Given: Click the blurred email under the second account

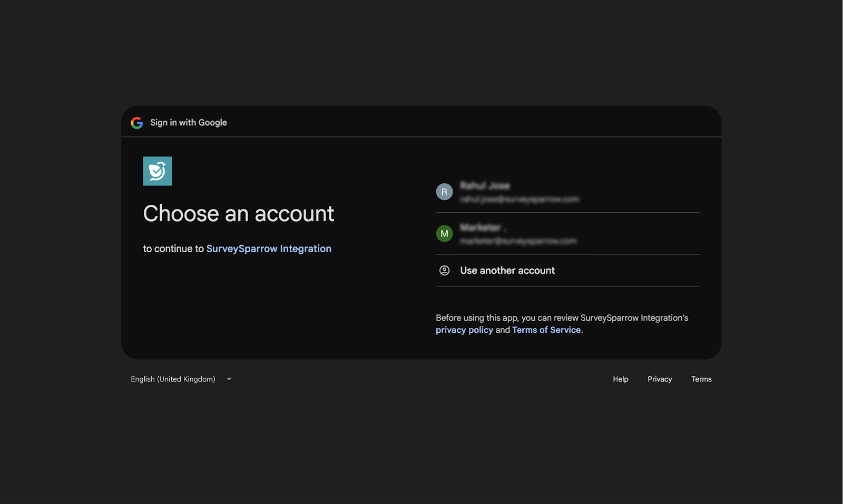Looking at the screenshot, I should [x=518, y=241].
